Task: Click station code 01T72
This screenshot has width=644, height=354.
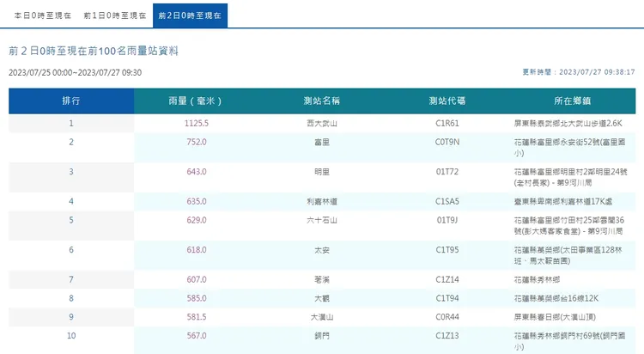Action: pos(447,172)
